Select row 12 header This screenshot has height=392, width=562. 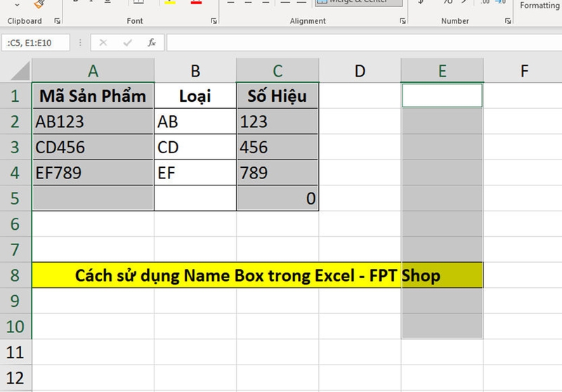[x=15, y=378]
